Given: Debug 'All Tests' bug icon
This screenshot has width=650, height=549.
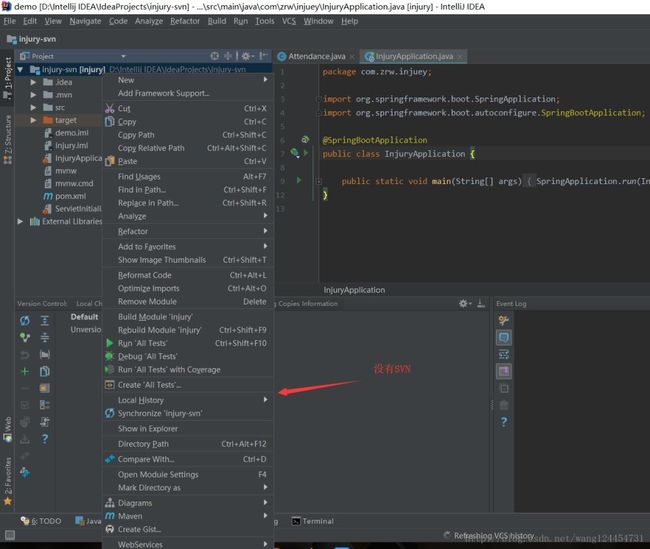Looking at the screenshot, I should pyautogui.click(x=109, y=356).
